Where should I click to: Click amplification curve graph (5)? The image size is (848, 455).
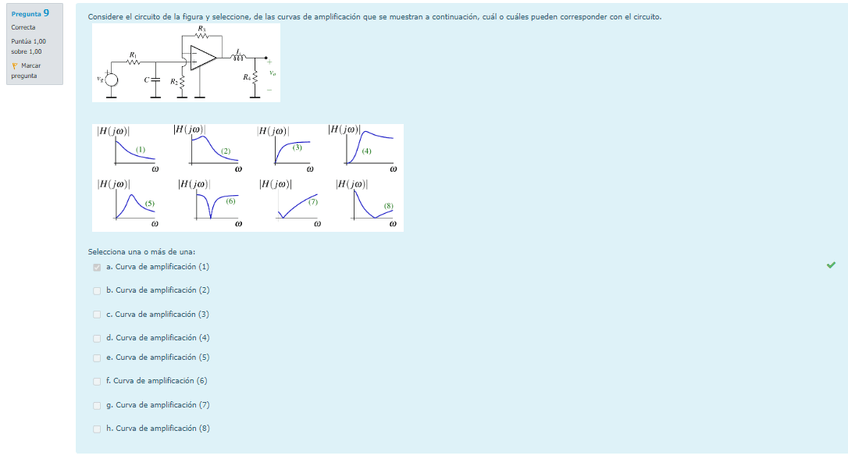tap(129, 203)
